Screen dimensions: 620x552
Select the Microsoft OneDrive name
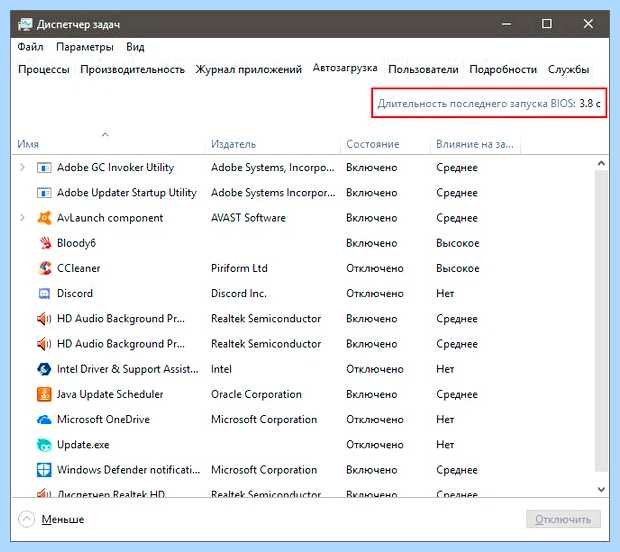(103, 420)
